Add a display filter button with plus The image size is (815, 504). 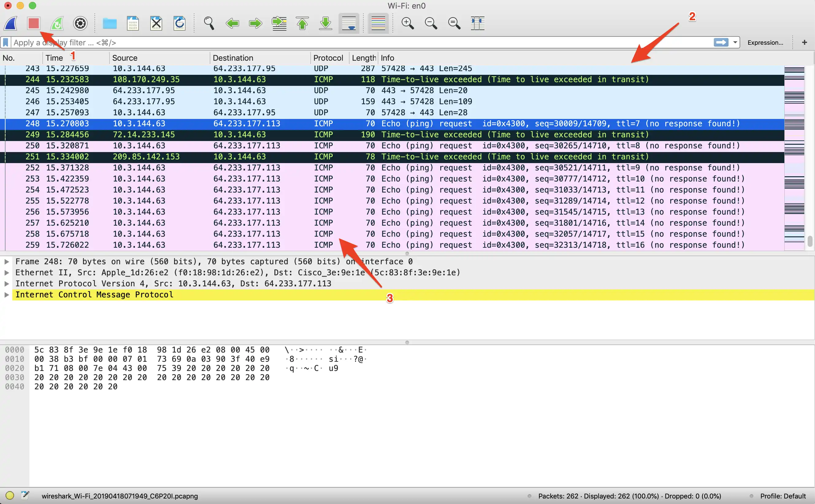click(804, 42)
